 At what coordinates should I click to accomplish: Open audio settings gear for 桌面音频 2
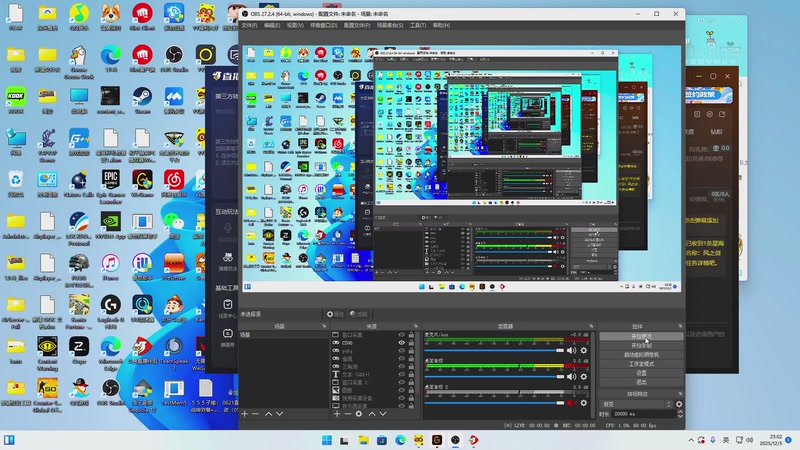click(584, 403)
